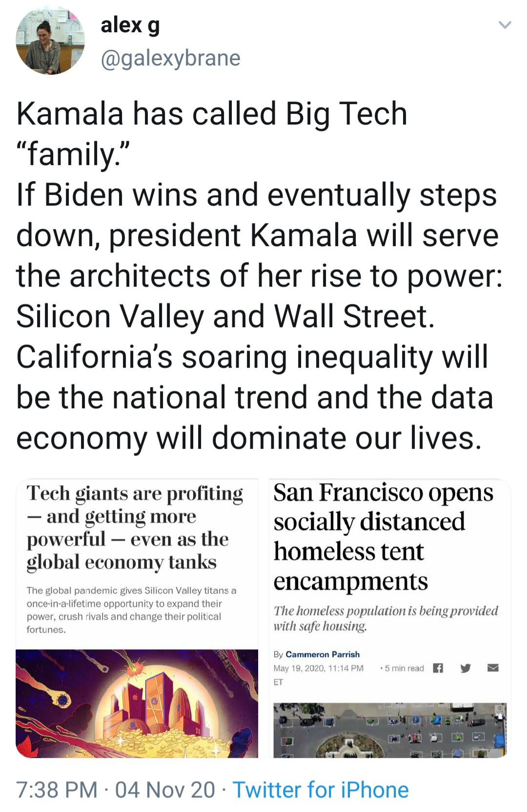Click author name Cammeron Parrish
The width and height of the screenshot is (527, 812).
[322, 654]
